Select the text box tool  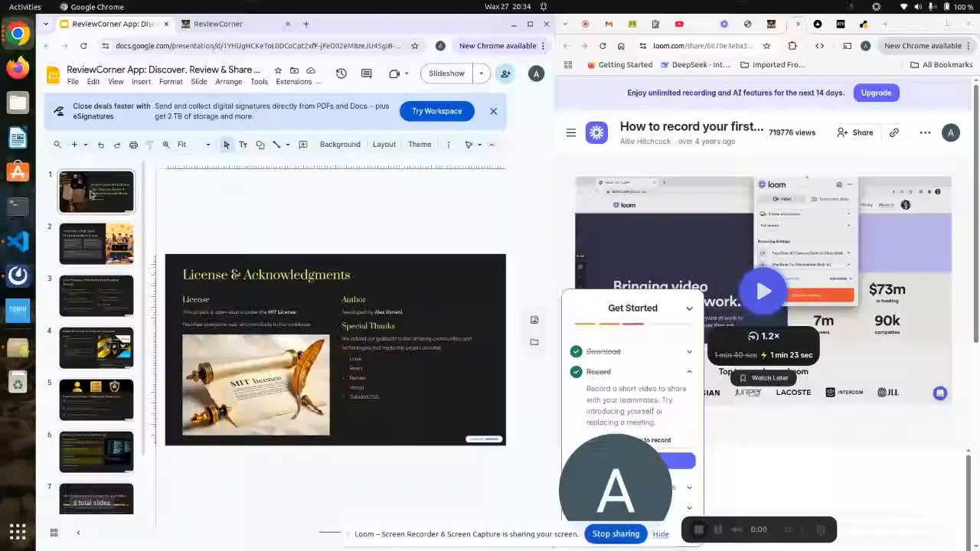pos(243,145)
